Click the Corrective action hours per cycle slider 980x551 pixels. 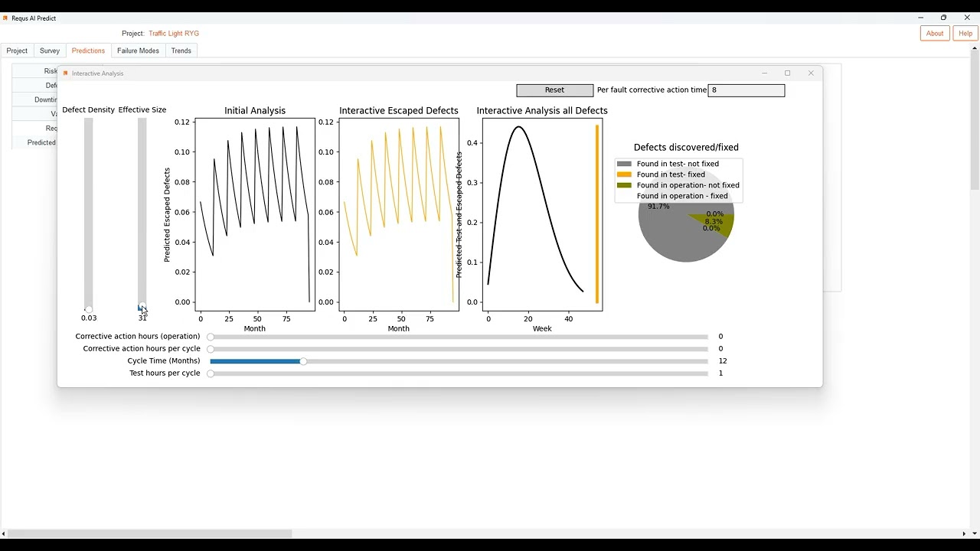pos(459,349)
